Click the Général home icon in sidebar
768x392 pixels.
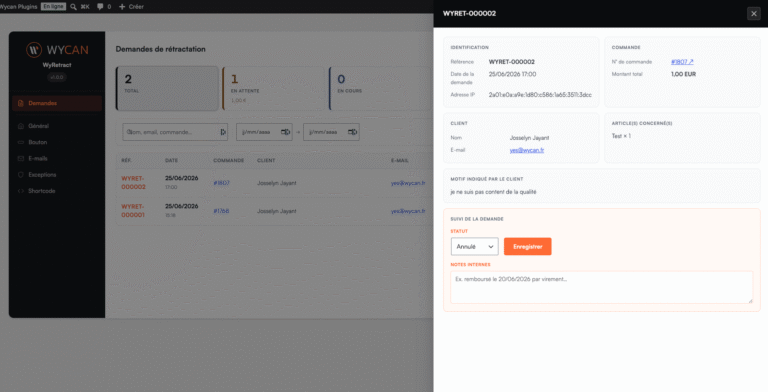[21, 126]
